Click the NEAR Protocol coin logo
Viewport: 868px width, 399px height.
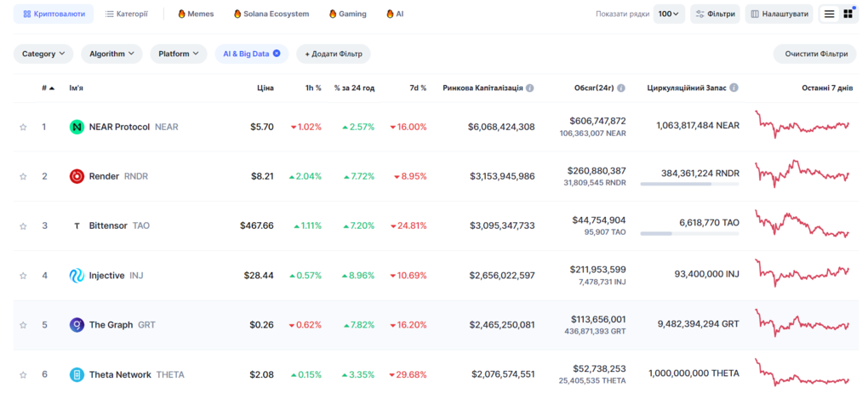[x=77, y=127]
